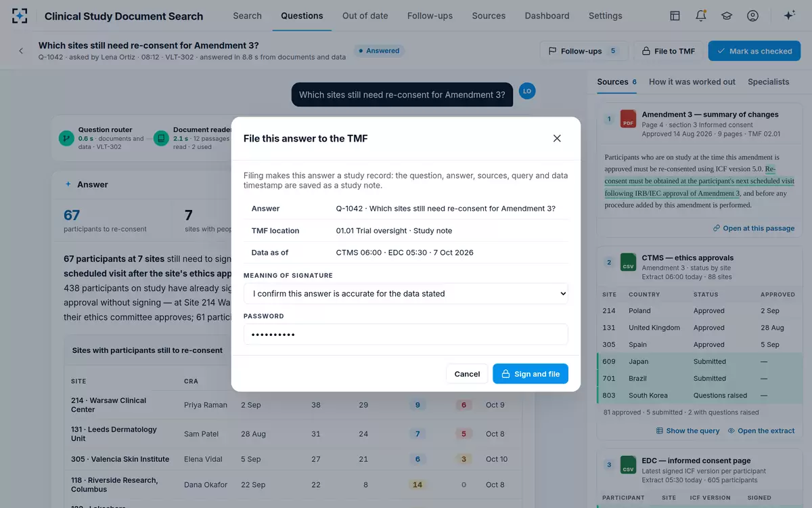Cancel the filing dialog
812x508 pixels.
(467, 374)
